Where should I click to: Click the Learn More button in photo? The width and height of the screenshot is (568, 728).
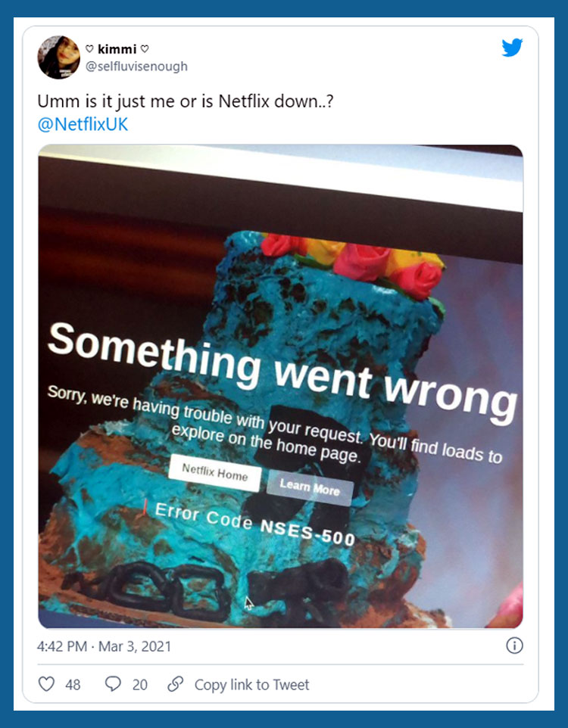pyautogui.click(x=310, y=487)
